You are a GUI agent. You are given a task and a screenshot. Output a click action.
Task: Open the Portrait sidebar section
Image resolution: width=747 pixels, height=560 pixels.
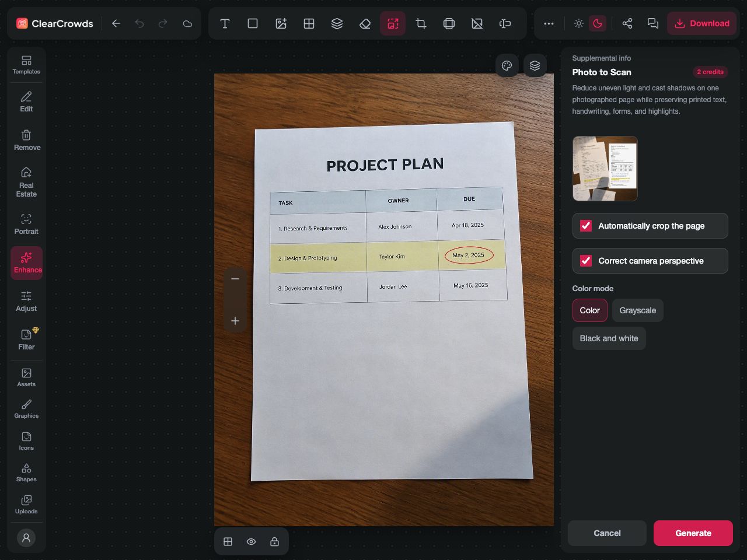coord(26,224)
